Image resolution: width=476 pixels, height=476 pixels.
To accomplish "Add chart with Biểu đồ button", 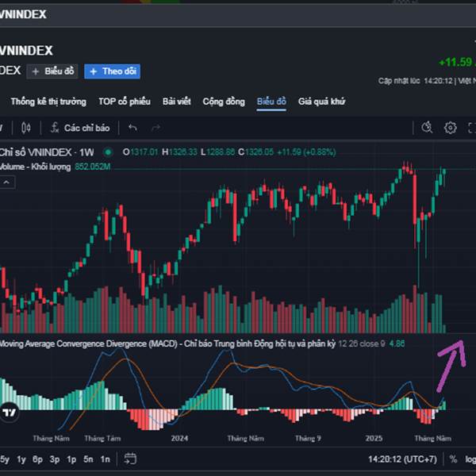I will click(52, 71).
